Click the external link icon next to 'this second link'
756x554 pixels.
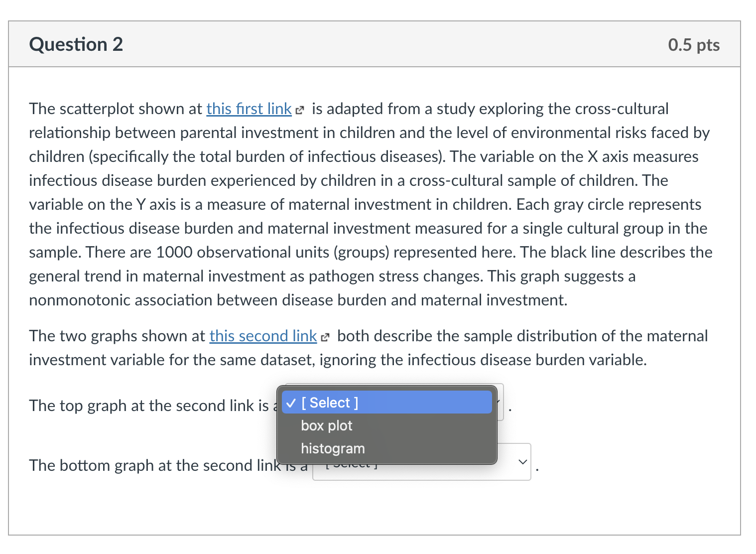326,336
